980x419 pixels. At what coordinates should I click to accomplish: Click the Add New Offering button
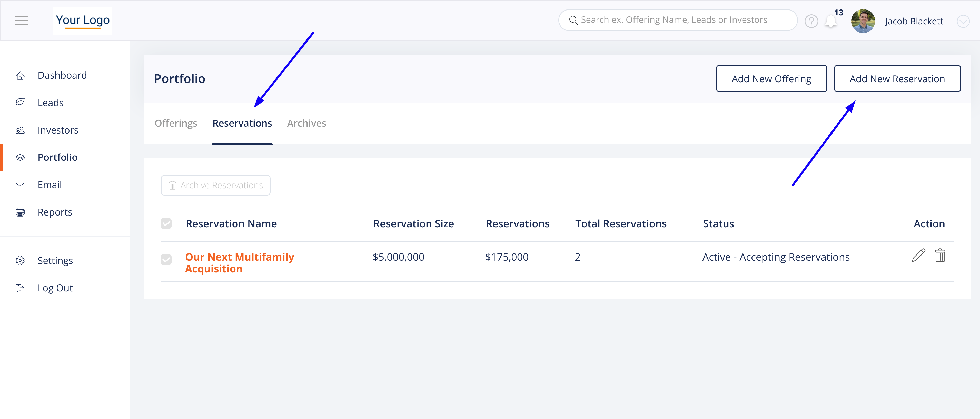(771, 79)
